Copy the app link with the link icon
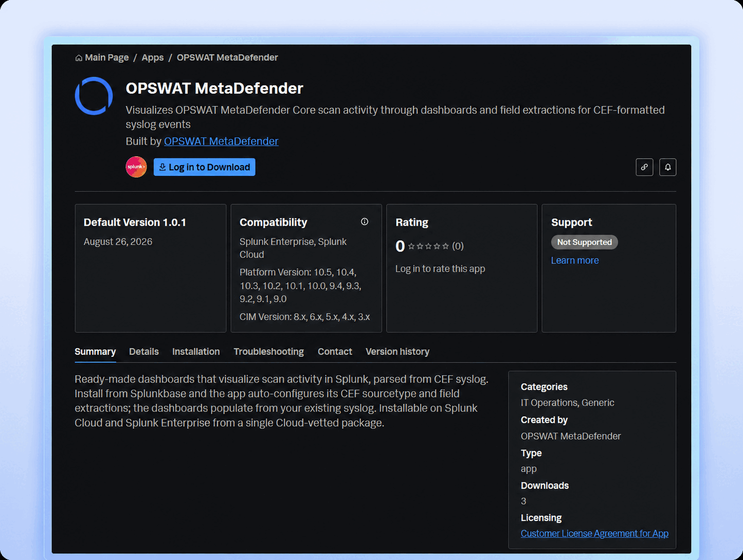The height and width of the screenshot is (560, 743). (644, 167)
